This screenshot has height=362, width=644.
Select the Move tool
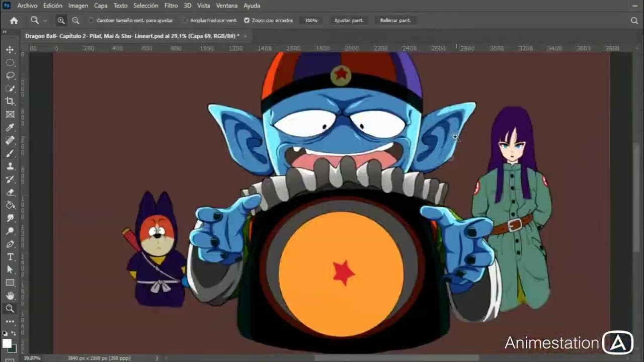(10, 50)
